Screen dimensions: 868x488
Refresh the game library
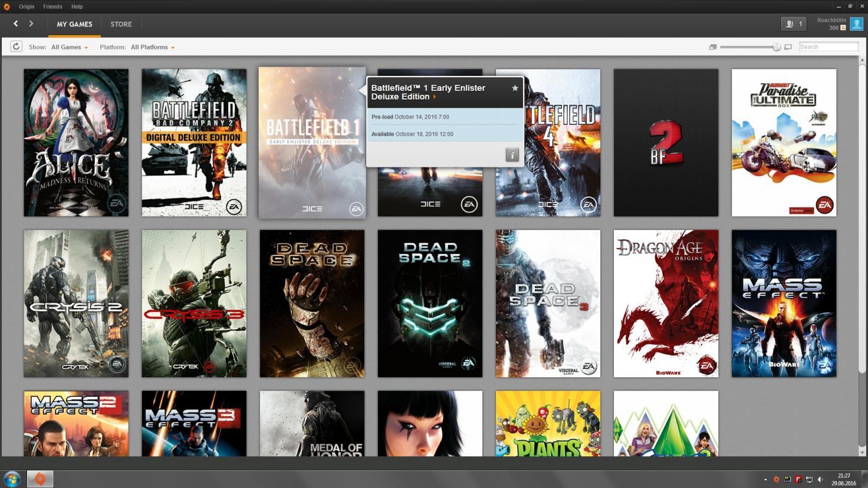[16, 47]
